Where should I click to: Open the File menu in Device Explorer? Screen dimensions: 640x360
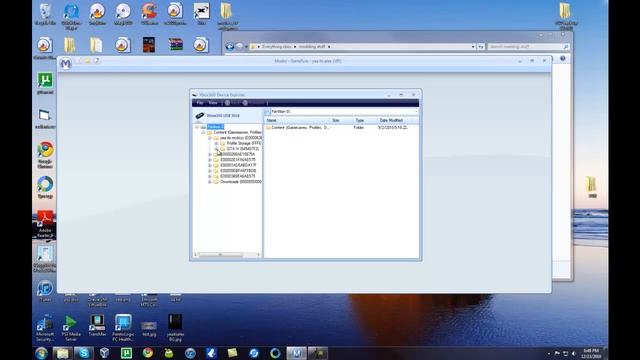tap(200, 103)
